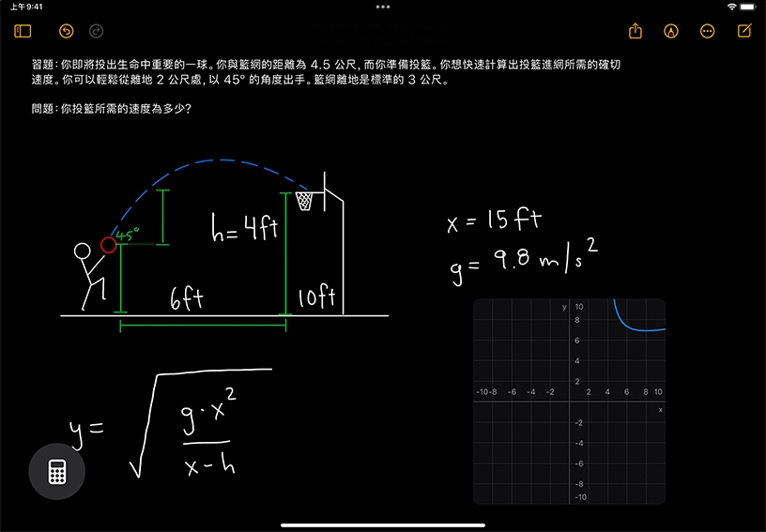Tap the multitasking three dots at top
Viewport: 766px width, 532px height.
[382, 7]
